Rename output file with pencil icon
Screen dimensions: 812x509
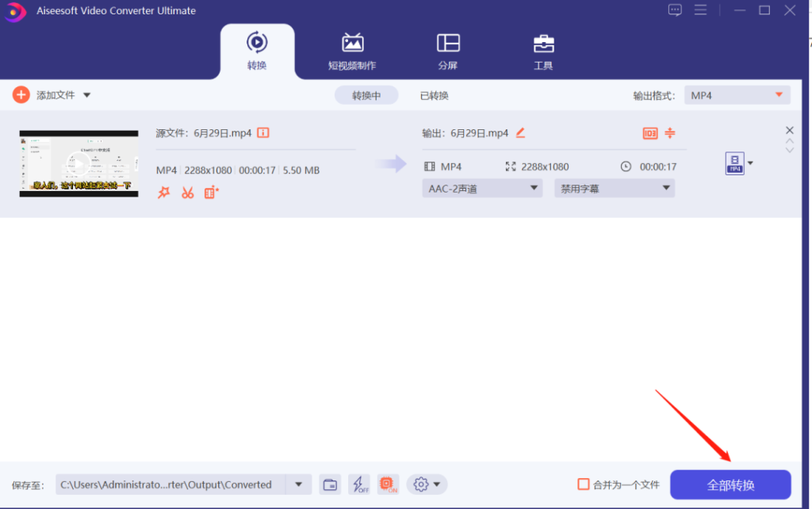[520, 133]
